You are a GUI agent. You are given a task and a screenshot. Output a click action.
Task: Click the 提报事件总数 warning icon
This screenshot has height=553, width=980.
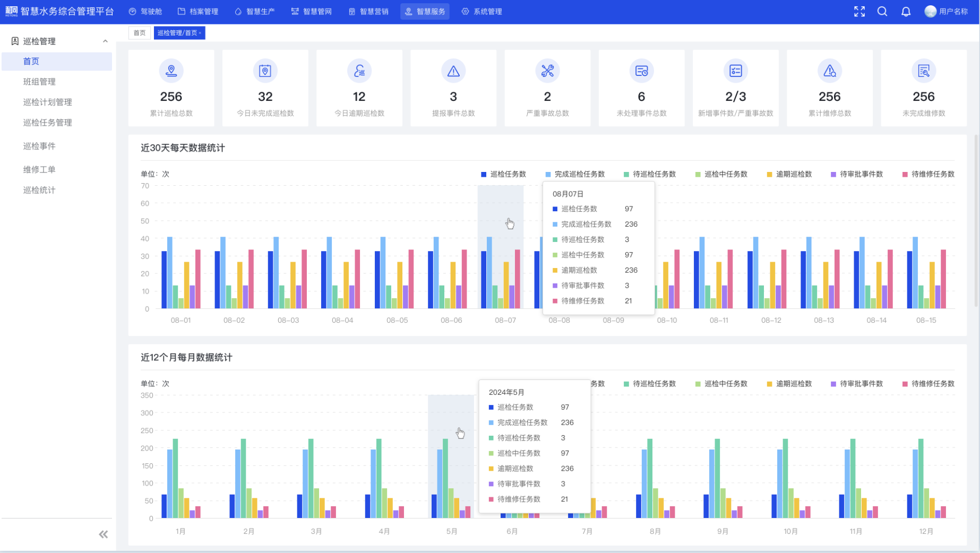[453, 71]
